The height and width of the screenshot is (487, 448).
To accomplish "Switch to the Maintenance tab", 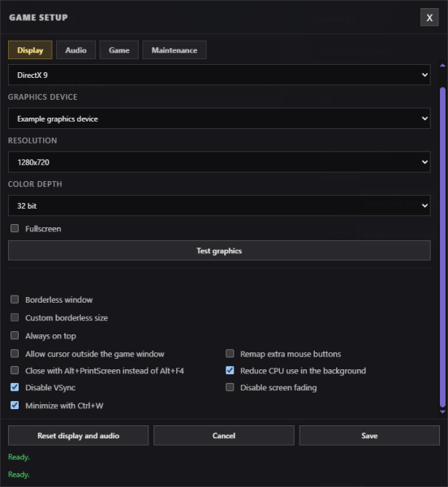I will (x=174, y=50).
